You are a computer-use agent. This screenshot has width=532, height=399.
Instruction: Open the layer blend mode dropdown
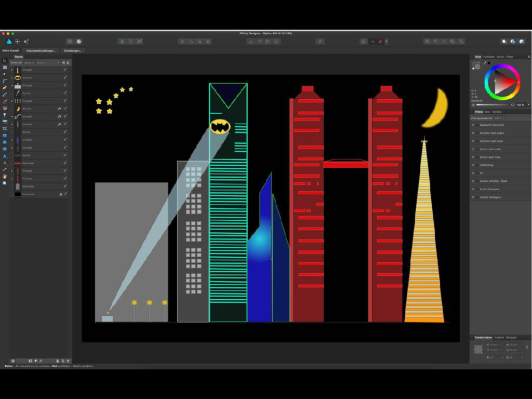click(x=48, y=63)
